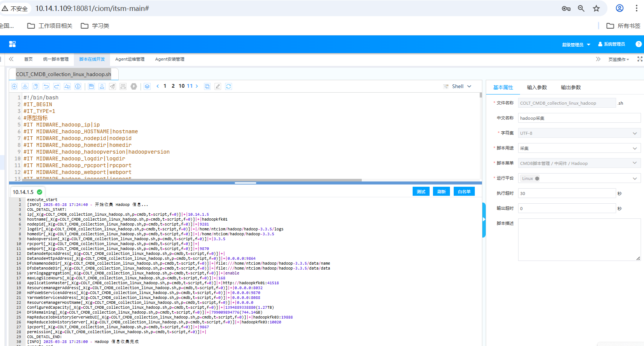Click the undo icon in the editor toolbar

(x=46, y=86)
